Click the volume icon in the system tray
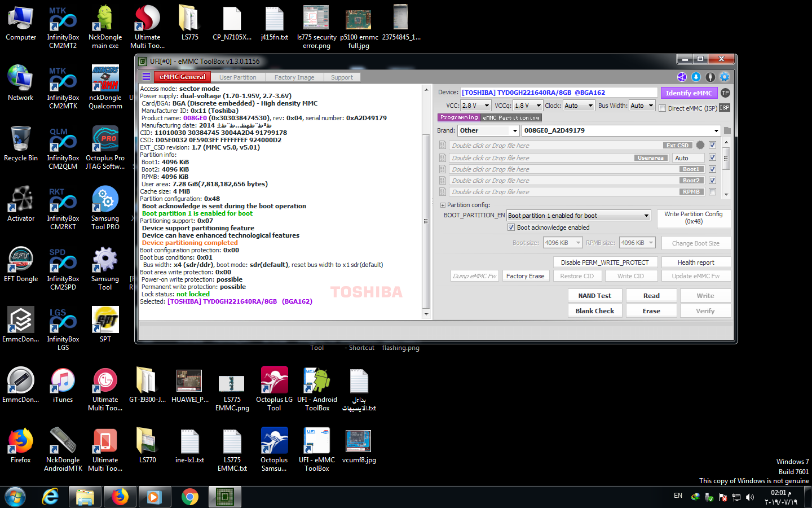812x508 pixels. coord(749,497)
